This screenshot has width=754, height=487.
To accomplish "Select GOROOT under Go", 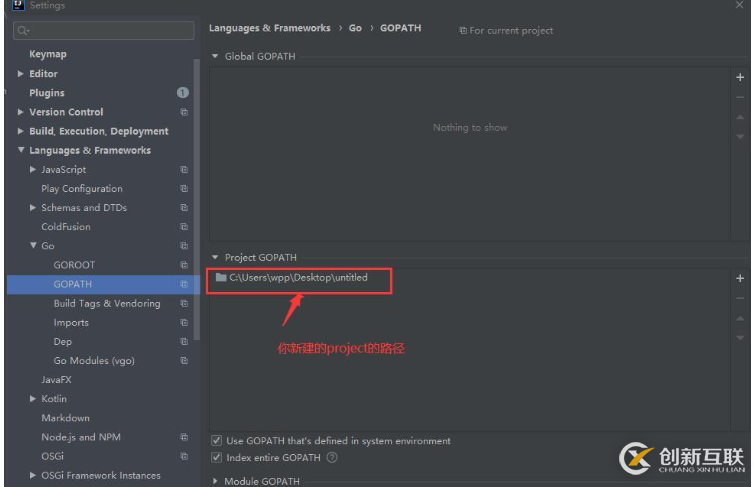I will [74, 265].
